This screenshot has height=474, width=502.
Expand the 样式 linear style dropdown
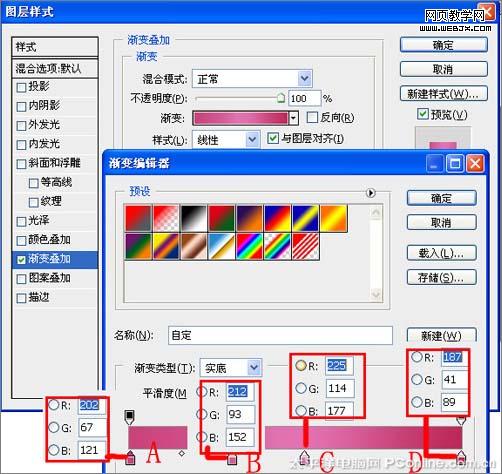226,139
